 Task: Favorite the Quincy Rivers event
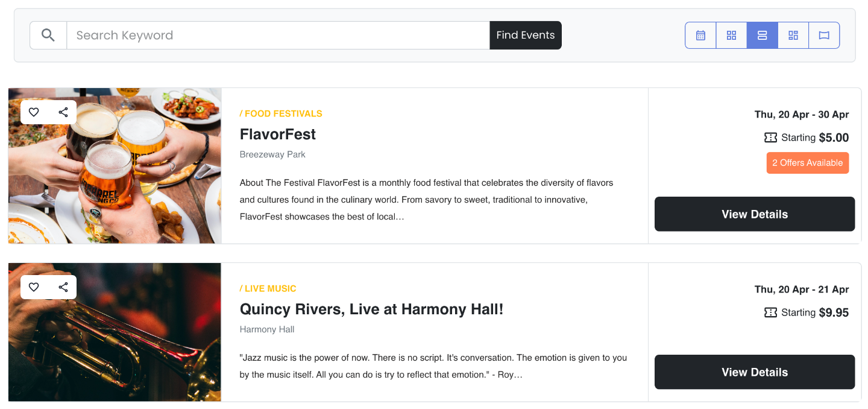(34, 287)
